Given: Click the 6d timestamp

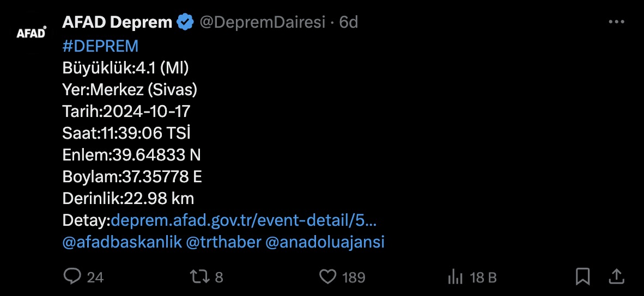Looking at the screenshot, I should (348, 22).
